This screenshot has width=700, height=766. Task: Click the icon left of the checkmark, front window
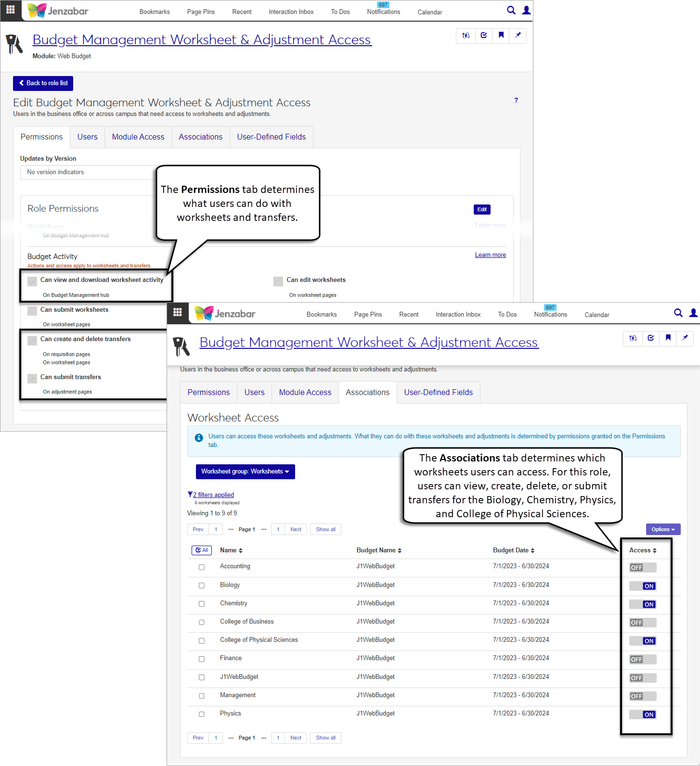(x=633, y=338)
